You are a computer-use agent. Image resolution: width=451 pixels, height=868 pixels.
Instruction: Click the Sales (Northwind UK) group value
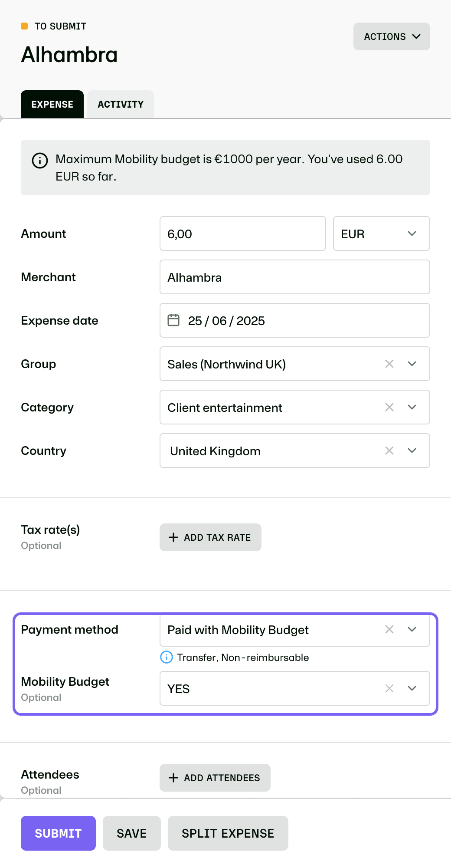227,364
